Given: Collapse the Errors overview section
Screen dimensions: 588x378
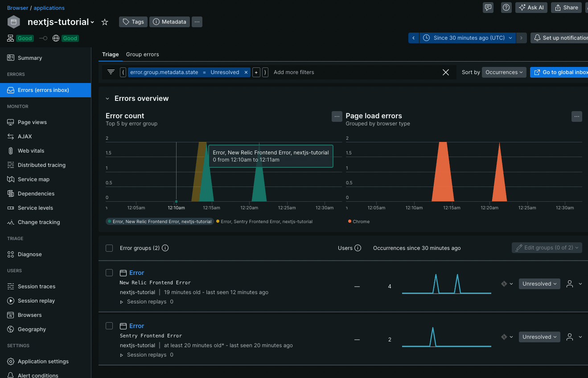Looking at the screenshot, I should 107,99.
